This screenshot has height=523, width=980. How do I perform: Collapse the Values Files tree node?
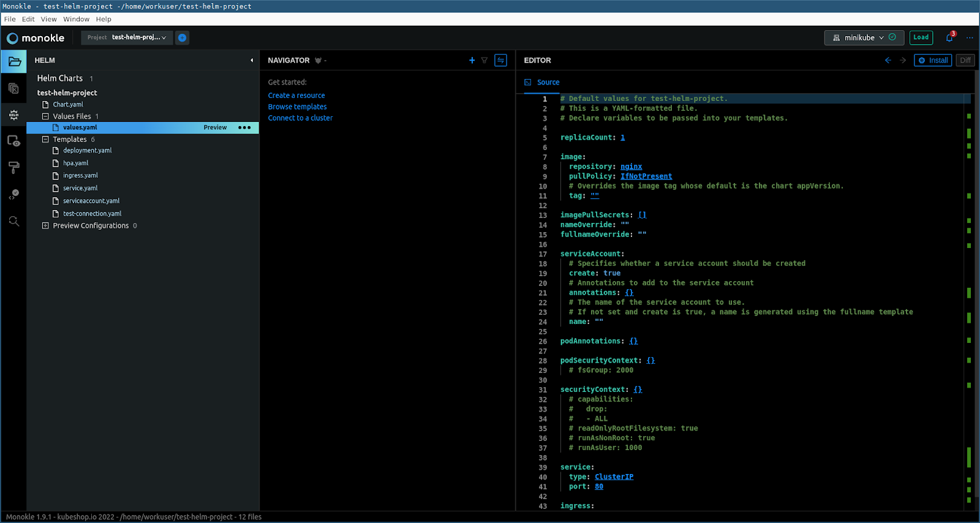click(45, 116)
